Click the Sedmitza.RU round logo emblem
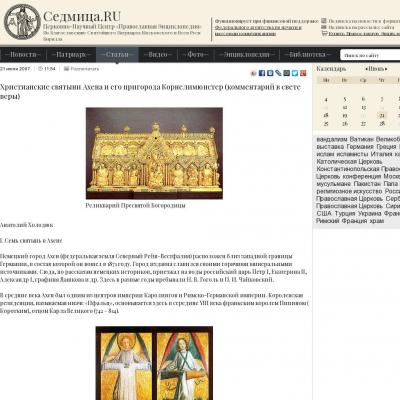 pyautogui.click(x=22, y=22)
